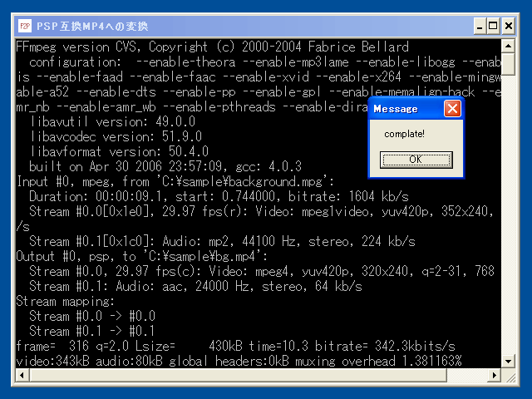Click the horizontal scrollbar thumb
The width and height of the screenshot is (532, 399).
(239, 375)
